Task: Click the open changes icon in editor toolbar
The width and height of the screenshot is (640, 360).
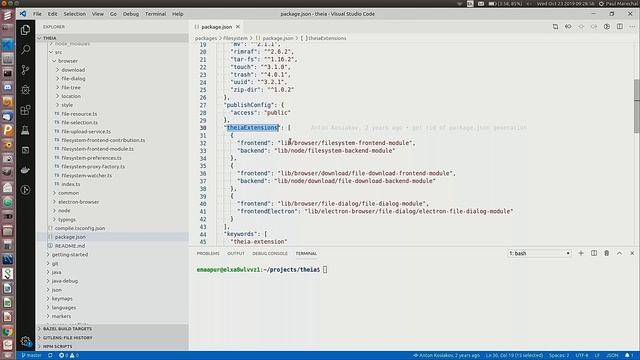Action: point(556,27)
